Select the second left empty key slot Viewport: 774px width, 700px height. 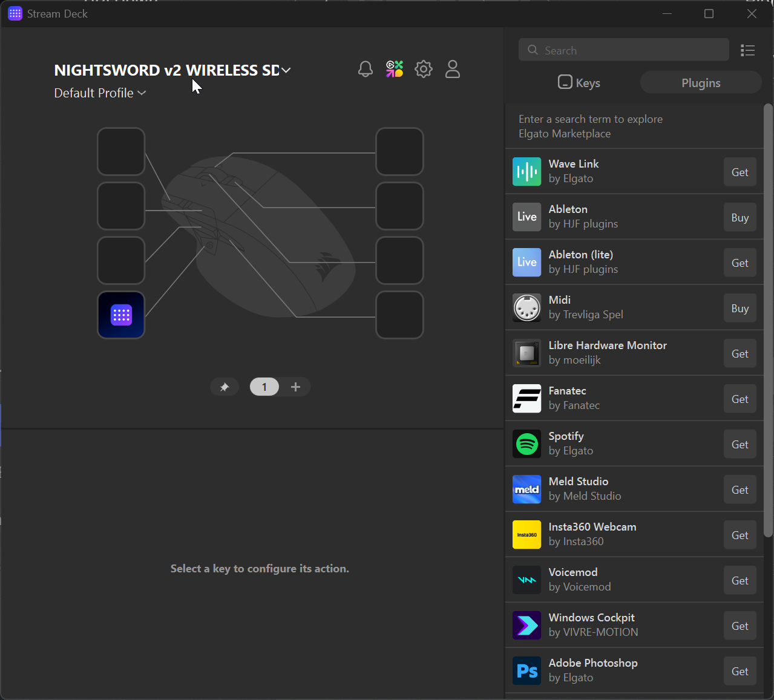(121, 206)
